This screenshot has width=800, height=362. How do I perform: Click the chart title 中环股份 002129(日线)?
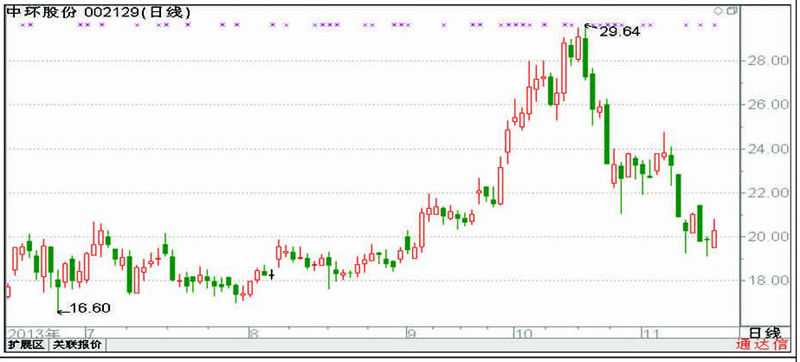[x=99, y=12]
